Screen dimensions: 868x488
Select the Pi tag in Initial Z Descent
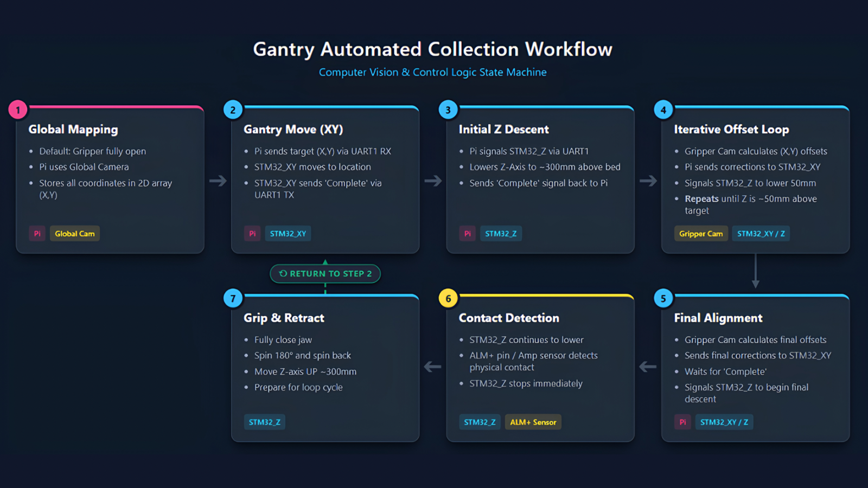coord(467,234)
